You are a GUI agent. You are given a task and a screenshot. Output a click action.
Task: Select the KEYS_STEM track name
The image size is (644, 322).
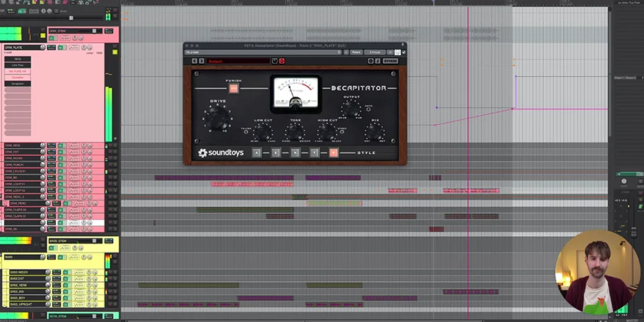[58, 316]
